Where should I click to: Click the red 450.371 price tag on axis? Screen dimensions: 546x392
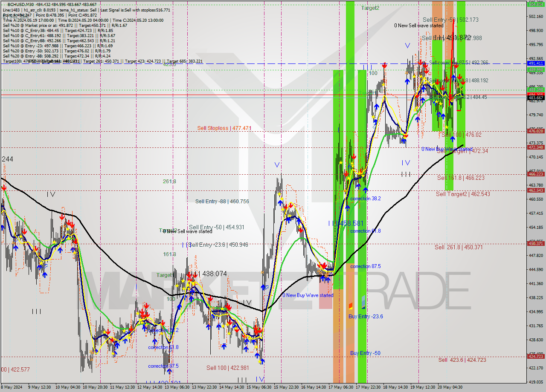tap(536, 243)
